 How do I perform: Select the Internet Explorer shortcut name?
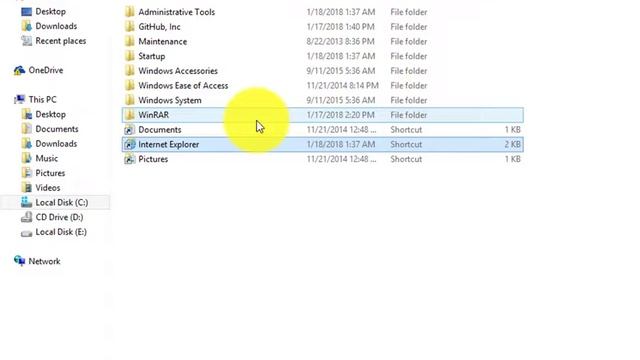pyautogui.click(x=169, y=144)
